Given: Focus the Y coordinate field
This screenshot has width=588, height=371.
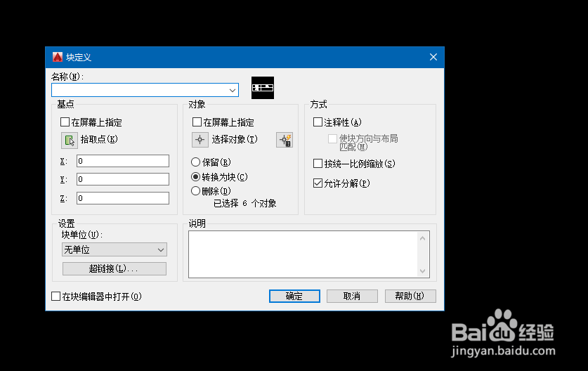Looking at the screenshot, I should (123, 179).
